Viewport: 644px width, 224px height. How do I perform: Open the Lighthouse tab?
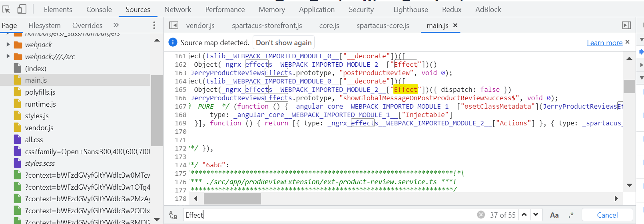411,10
